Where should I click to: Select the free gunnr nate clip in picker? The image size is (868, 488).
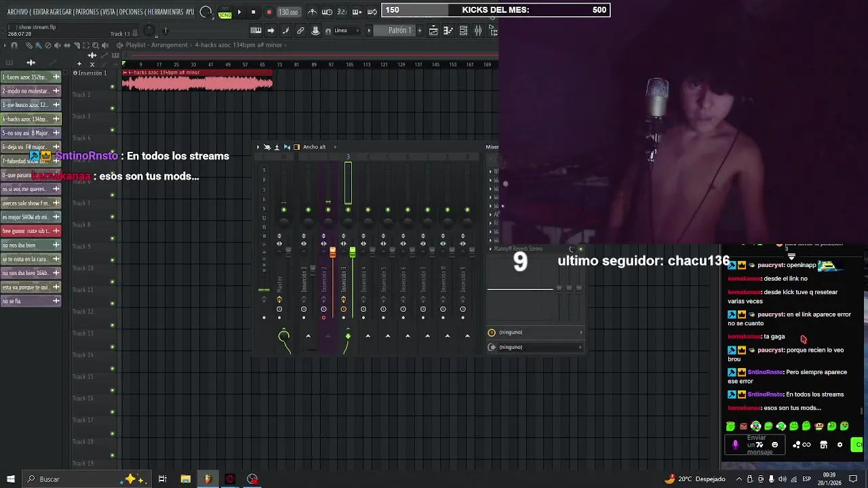point(31,231)
